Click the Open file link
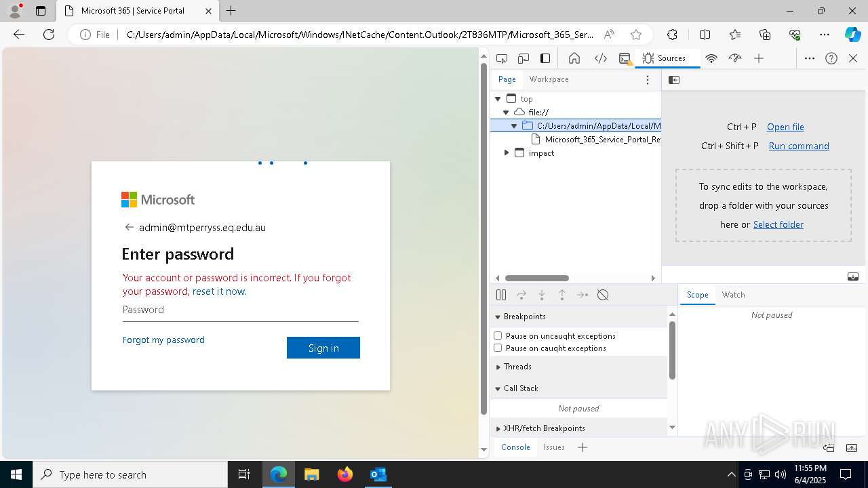Screen dimensions: 868x488 click(785, 127)
